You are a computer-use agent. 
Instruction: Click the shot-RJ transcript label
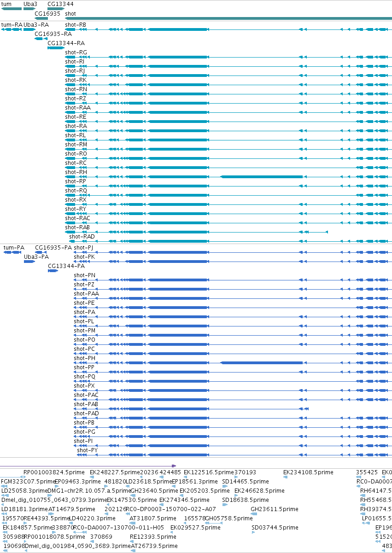click(x=75, y=71)
